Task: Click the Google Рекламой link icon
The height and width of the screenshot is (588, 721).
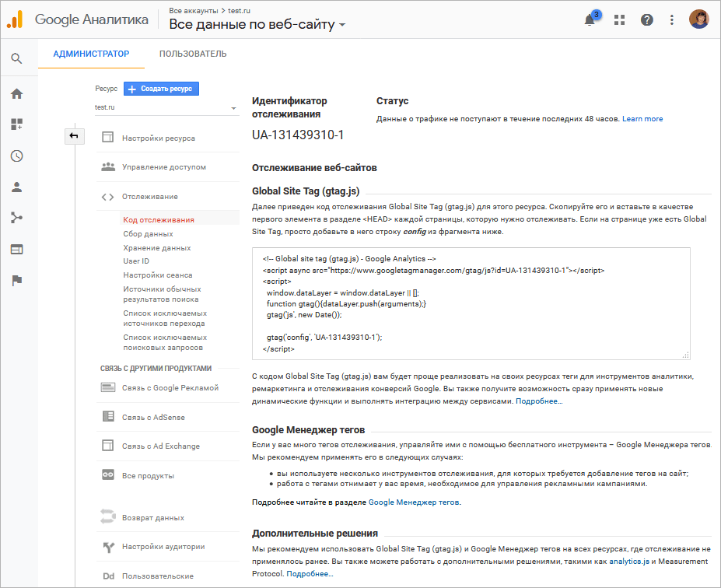Action: click(108, 387)
